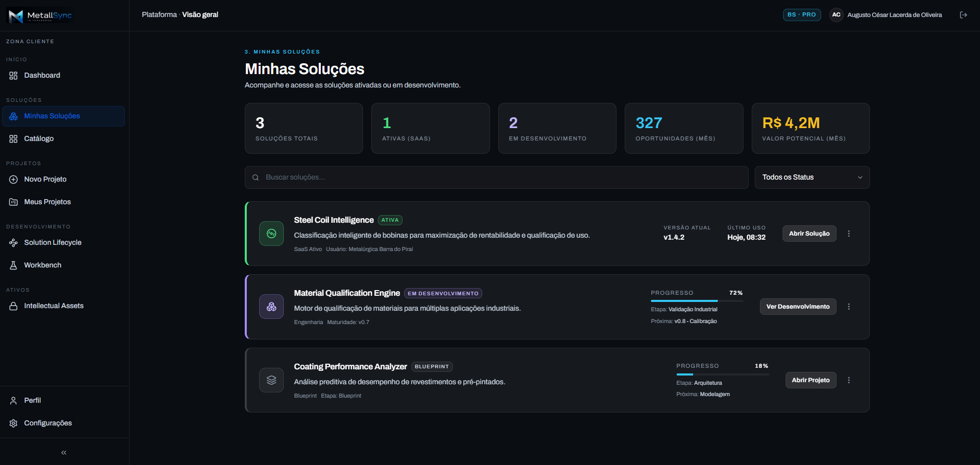Open Intellectual Assets lock icon
The width and height of the screenshot is (980, 465).
(x=13, y=306)
